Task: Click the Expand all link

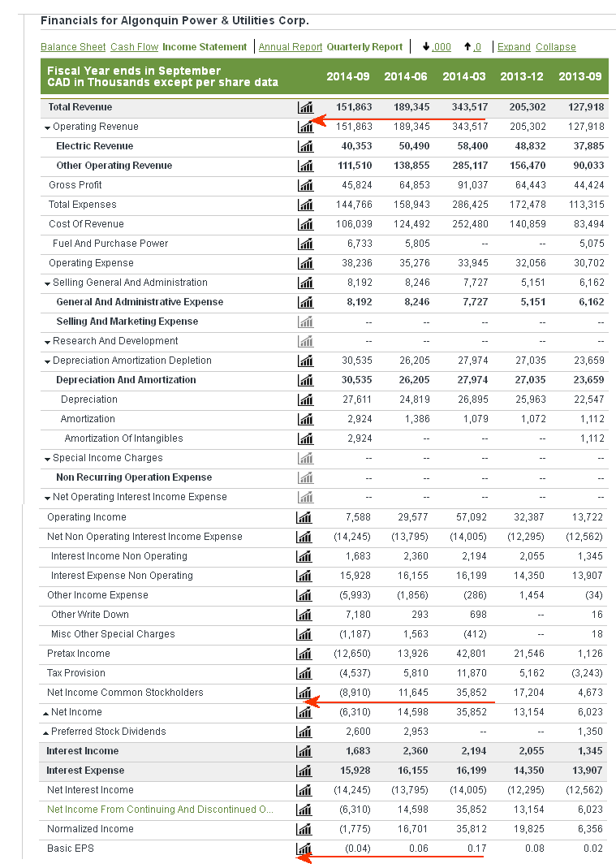Action: (515, 47)
